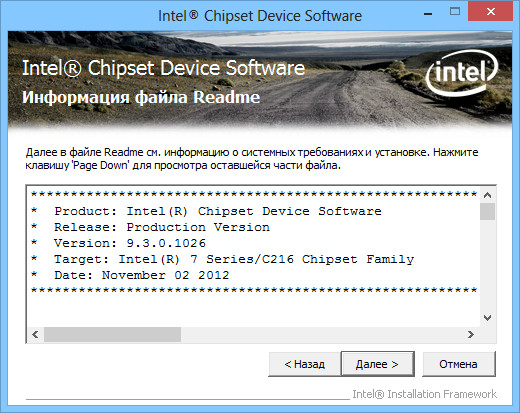The image size is (520, 413).
Task: Go back with the < Назад button
Action: [304, 364]
